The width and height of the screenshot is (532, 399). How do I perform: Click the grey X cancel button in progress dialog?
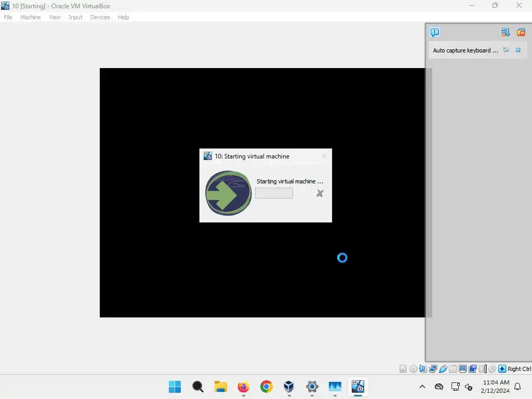pyautogui.click(x=320, y=193)
